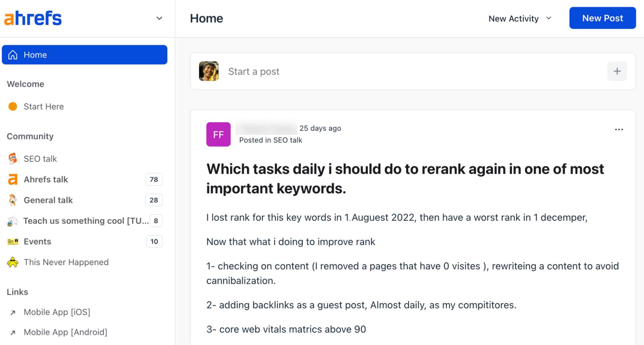Click the Home icon in the sidebar

[x=13, y=55]
